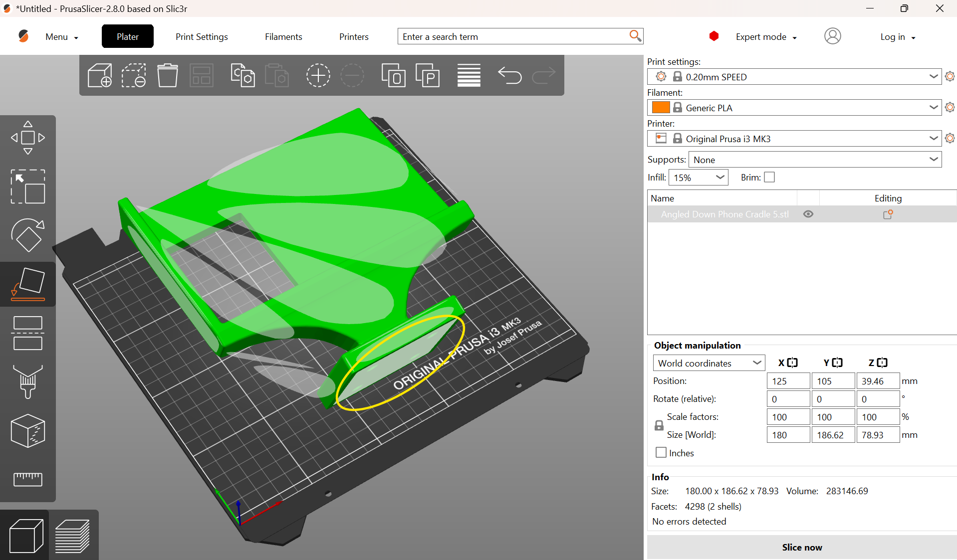Viewport: 957px width, 560px height.
Task: Open the Paint-on supports brush tool
Action: coord(28,381)
